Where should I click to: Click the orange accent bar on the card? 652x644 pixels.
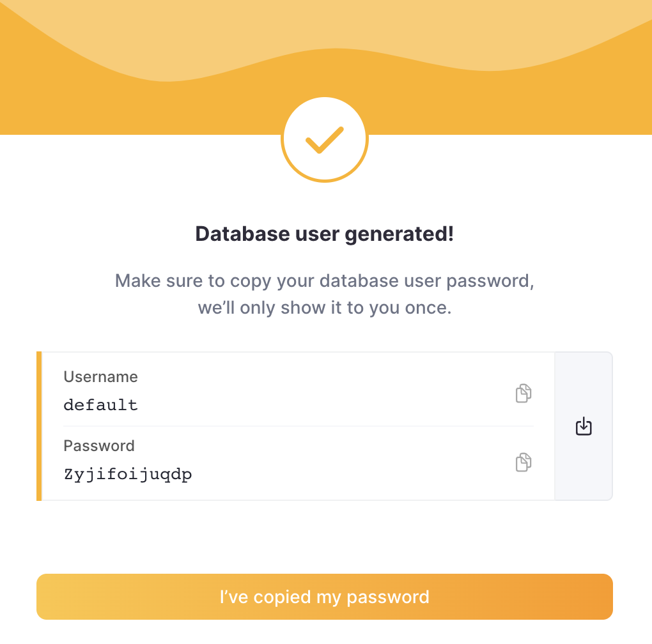tap(39, 425)
